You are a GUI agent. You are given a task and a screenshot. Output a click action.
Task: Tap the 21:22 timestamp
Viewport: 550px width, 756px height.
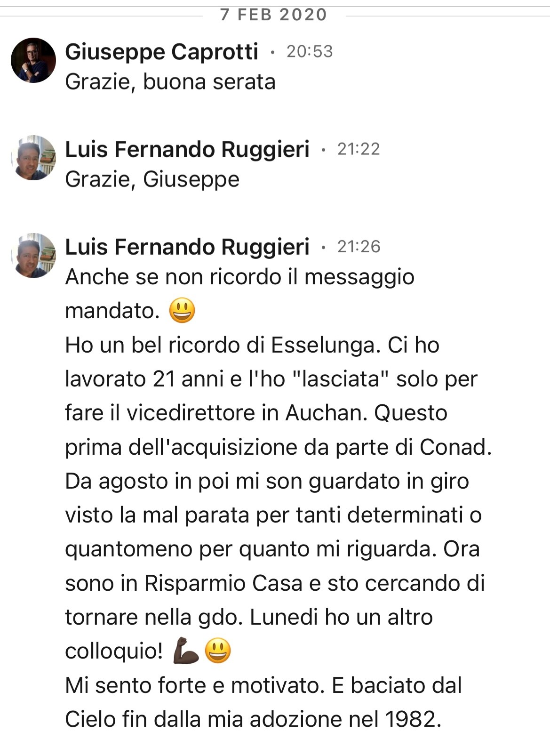[x=359, y=149]
